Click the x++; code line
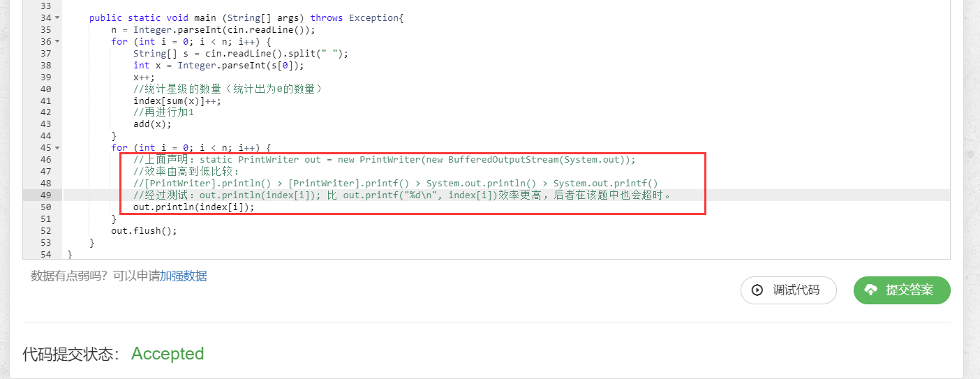This screenshot has width=980, height=379. (144, 77)
